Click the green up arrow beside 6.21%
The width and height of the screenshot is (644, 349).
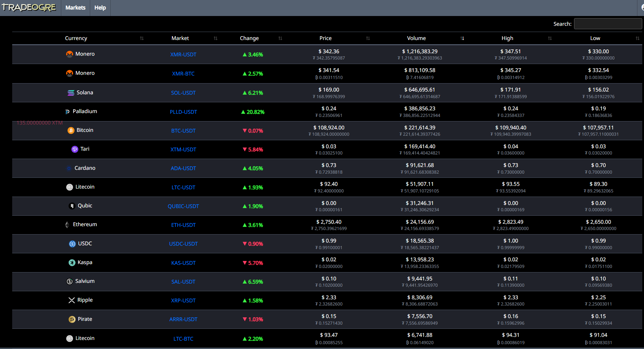[x=245, y=93]
